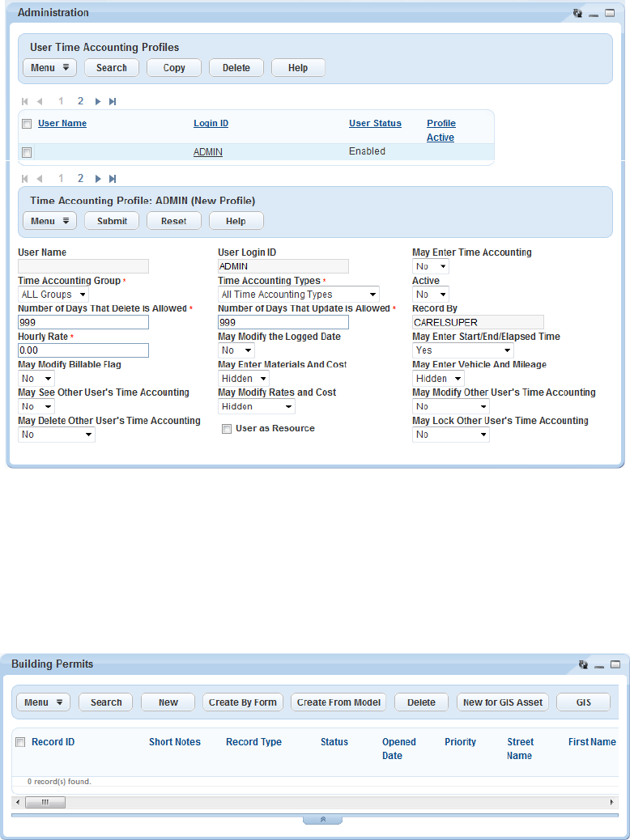Viewport: 630px width, 840px height.
Task: Maximize the Administration panel
Action: click(x=610, y=14)
